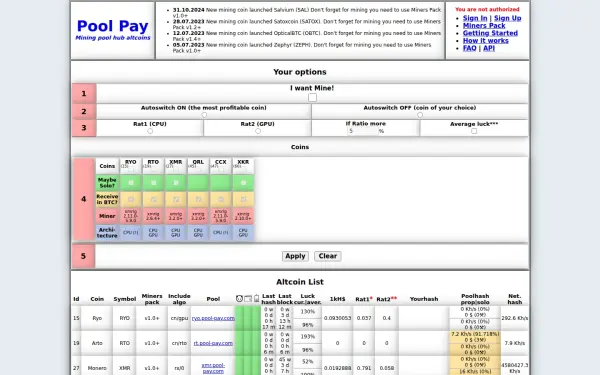Click the battery column header icon
The height and width of the screenshot is (375, 600).
(x=256, y=298)
